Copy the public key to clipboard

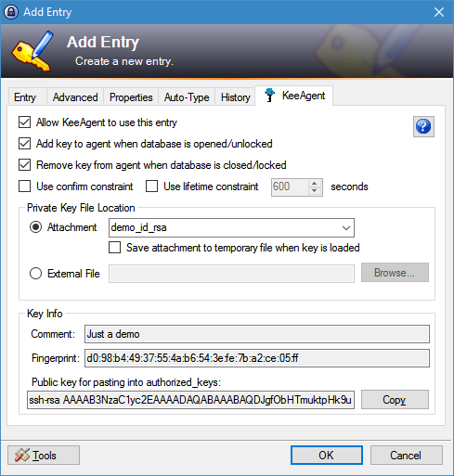coord(395,400)
